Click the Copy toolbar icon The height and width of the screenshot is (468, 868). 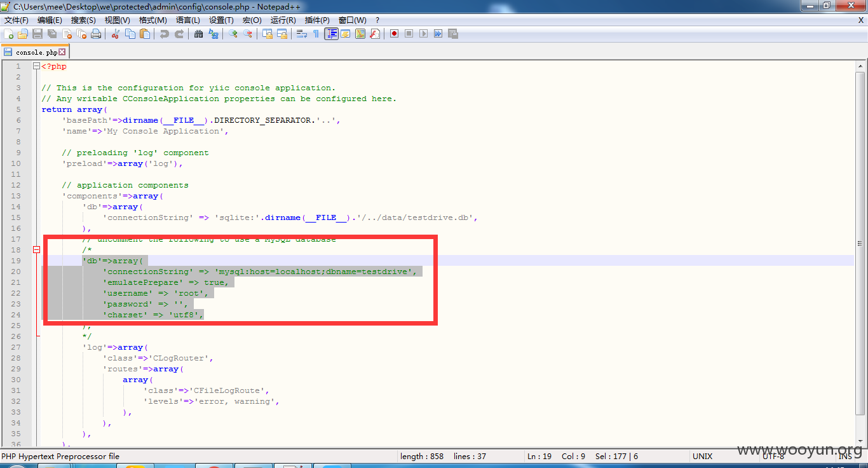[130, 34]
